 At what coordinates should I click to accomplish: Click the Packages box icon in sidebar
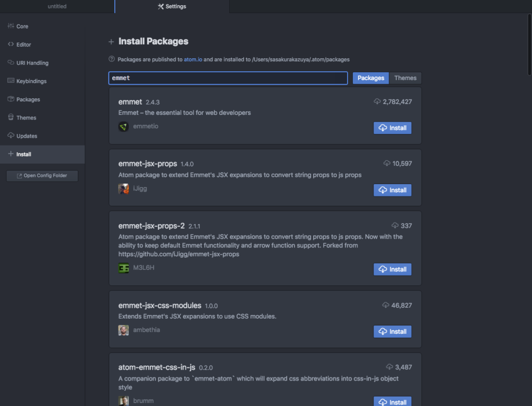[11, 99]
